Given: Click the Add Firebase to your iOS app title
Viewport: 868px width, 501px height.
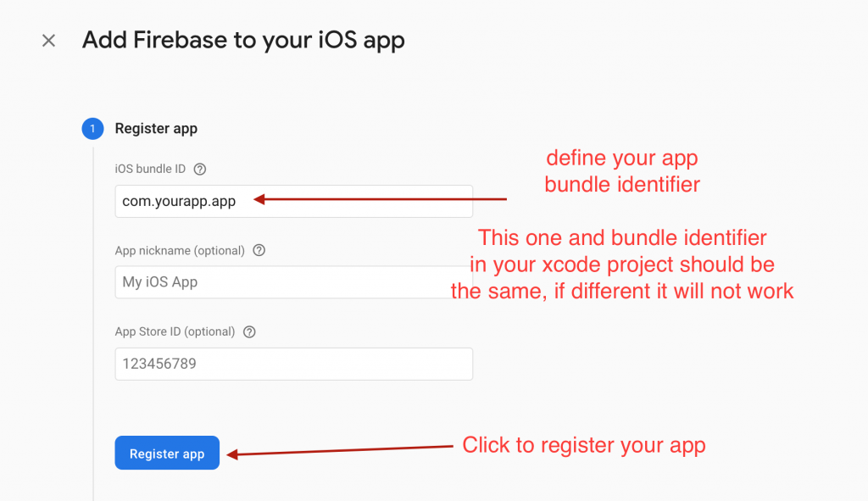Looking at the screenshot, I should (243, 41).
